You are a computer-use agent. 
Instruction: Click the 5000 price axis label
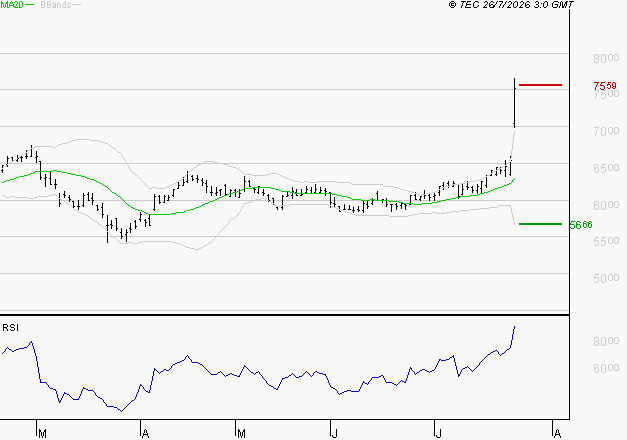tap(606, 278)
